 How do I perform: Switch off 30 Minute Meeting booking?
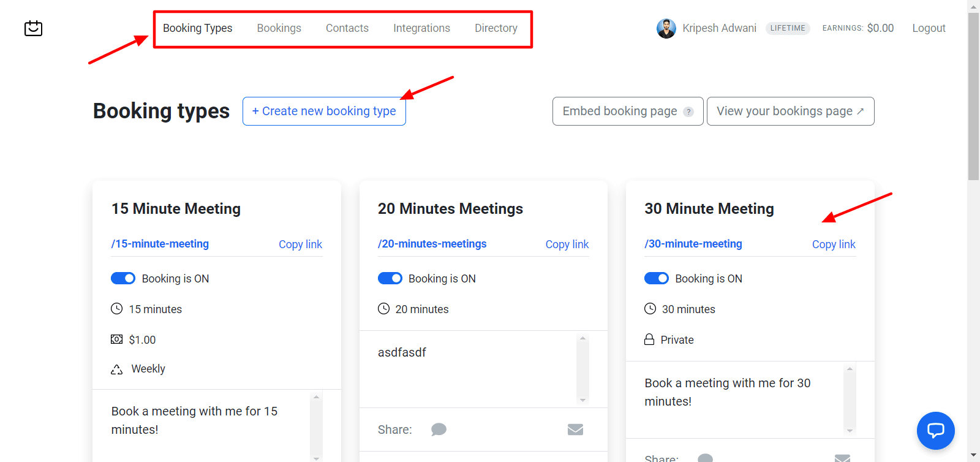(657, 278)
